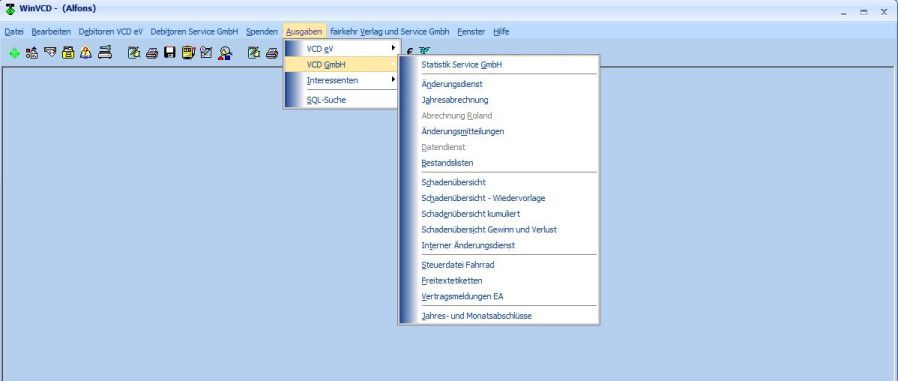
Task: Select Interner Änderungsdienst
Action: point(499,245)
